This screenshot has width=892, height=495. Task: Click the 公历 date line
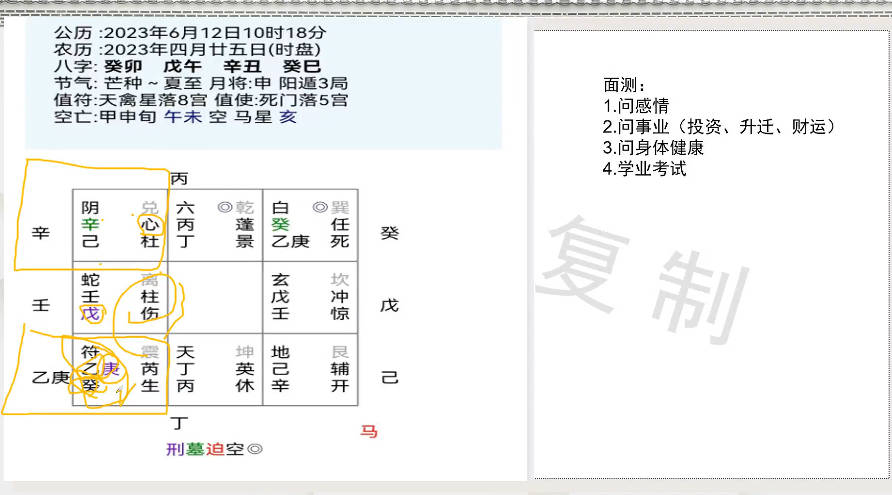(190, 32)
